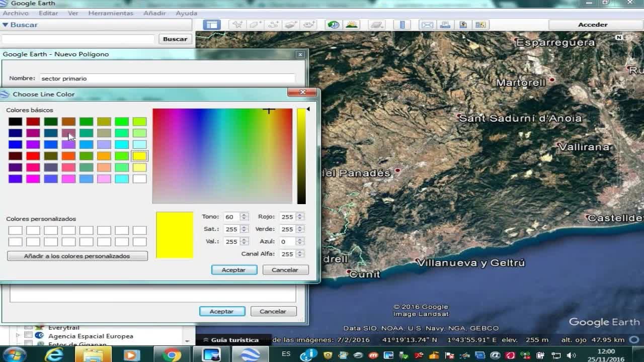644x362 pixels.
Task: Click the Add Polygon toolbar icon
Action: coord(255,25)
